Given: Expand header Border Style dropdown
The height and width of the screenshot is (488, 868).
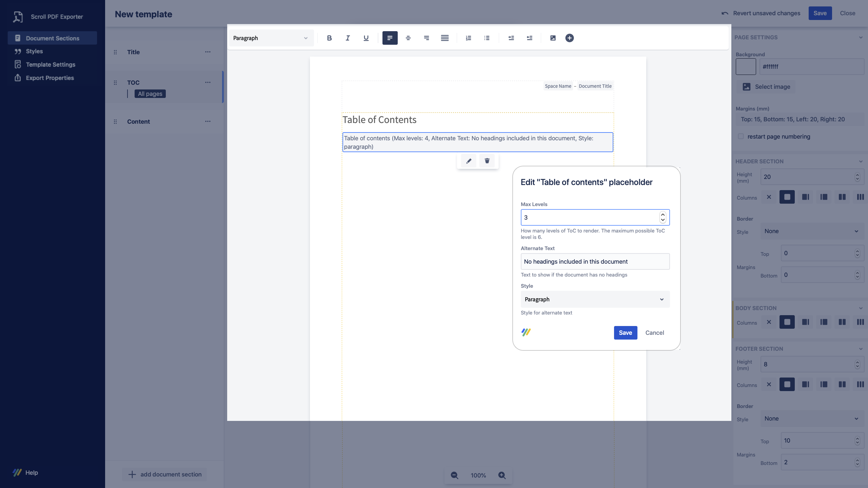Looking at the screenshot, I should (811, 231).
